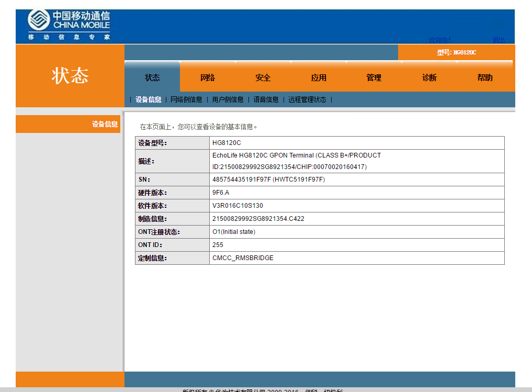This screenshot has height=392, width=532.
Task: Select the 设备信息 submenu item
Action: coord(148,99)
